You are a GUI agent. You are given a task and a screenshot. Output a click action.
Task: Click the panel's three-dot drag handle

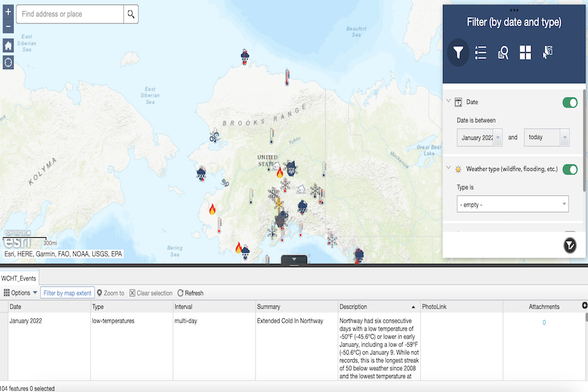click(x=514, y=10)
